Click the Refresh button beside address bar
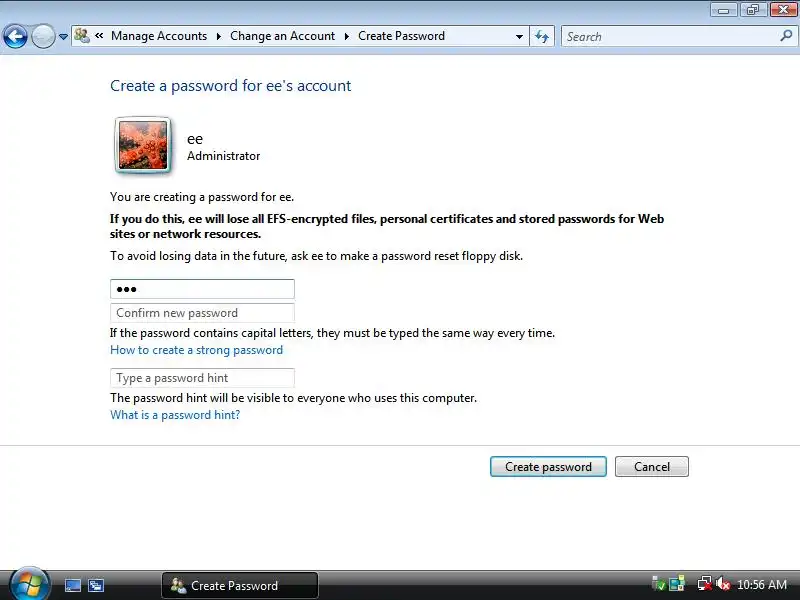Screen dimensions: 800x600 (542, 36)
